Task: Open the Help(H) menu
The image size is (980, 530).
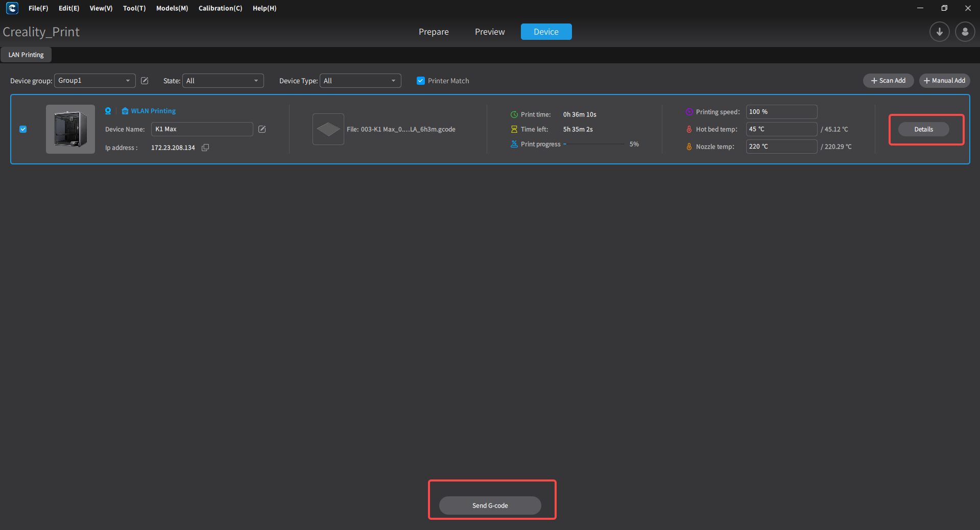Action: point(265,8)
